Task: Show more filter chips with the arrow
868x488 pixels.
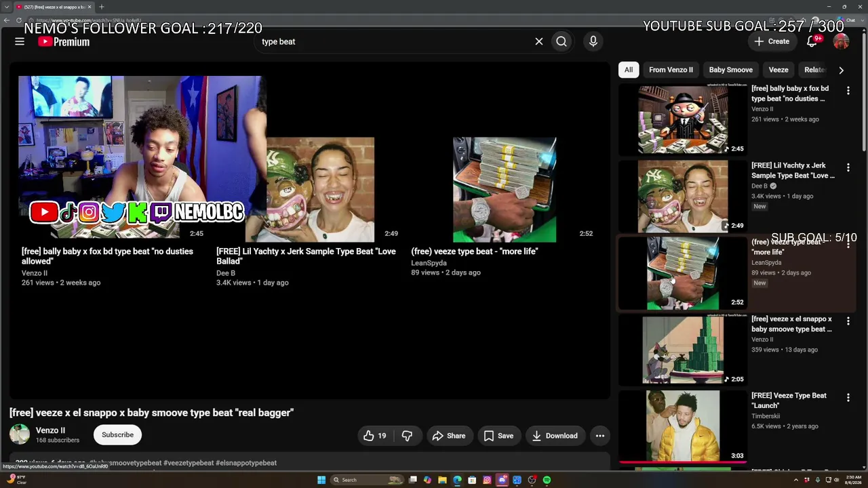Action: (x=841, y=70)
